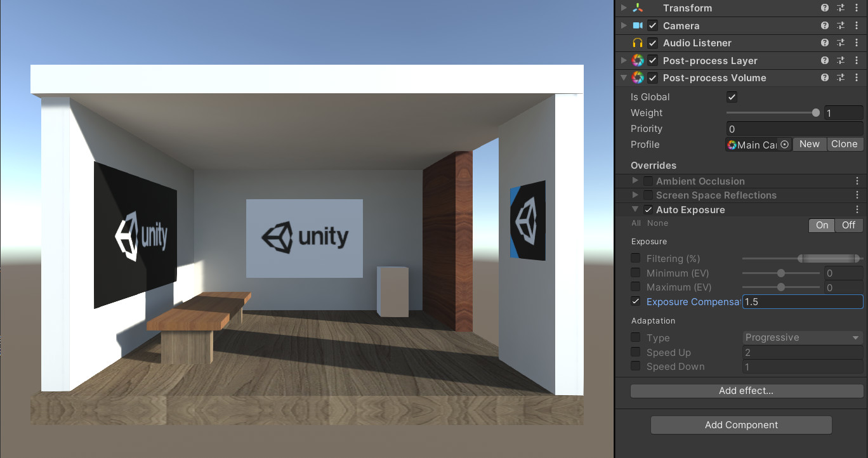Open help for Post-process Layer
This screenshot has height=458, width=868.
825,60
